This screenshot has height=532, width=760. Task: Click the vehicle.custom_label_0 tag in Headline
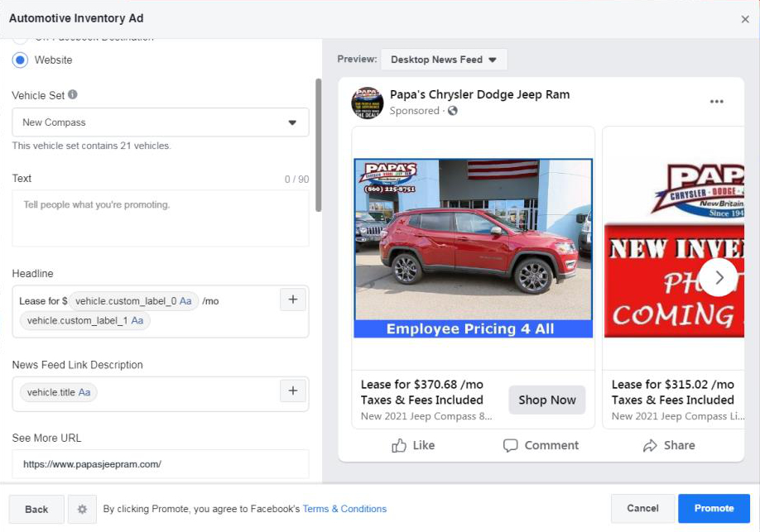coord(134,301)
